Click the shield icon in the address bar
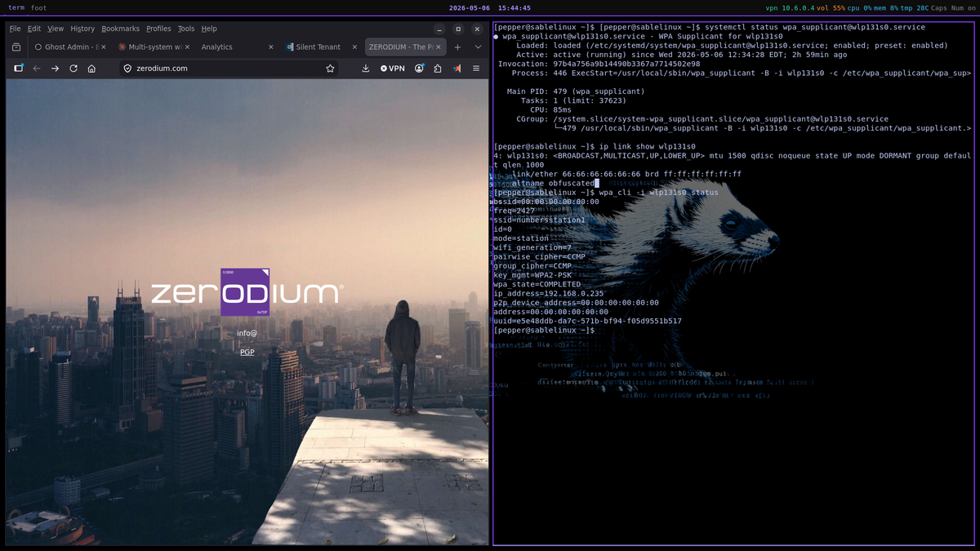The image size is (980, 551). tap(127, 69)
